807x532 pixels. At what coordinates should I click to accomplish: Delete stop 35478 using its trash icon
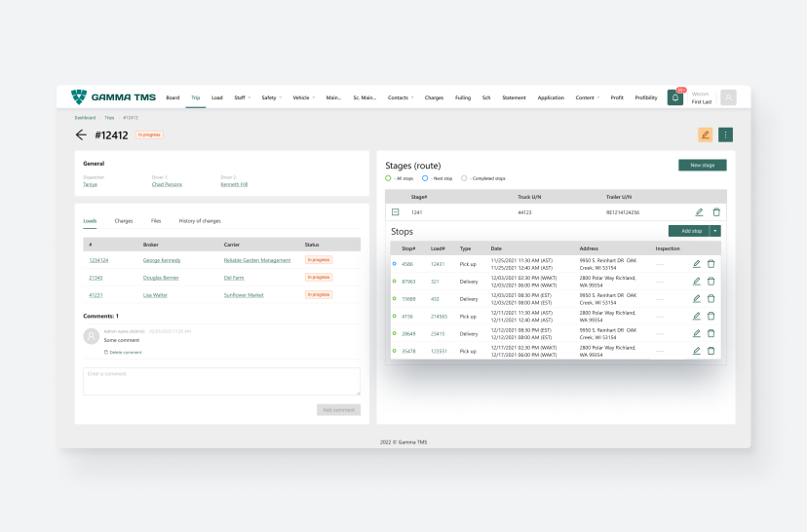(x=711, y=351)
